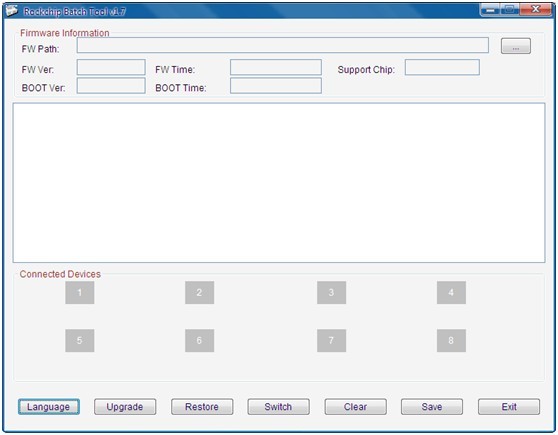Click the Restore button

click(x=202, y=407)
